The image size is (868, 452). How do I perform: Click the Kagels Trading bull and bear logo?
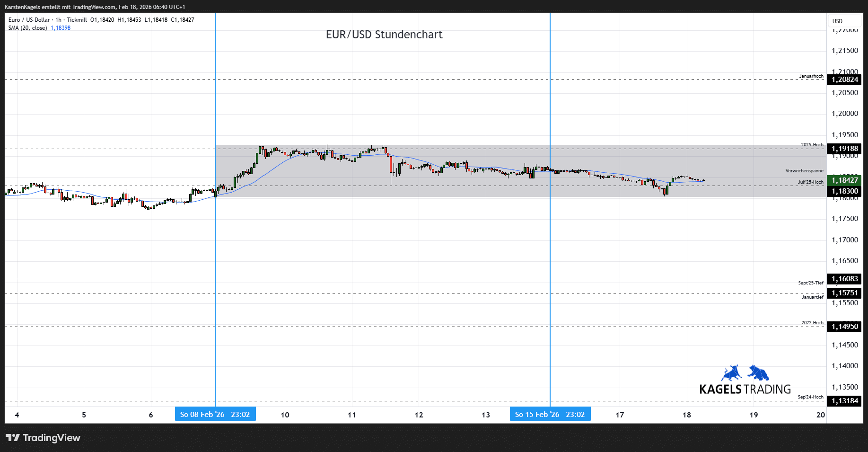click(745, 380)
